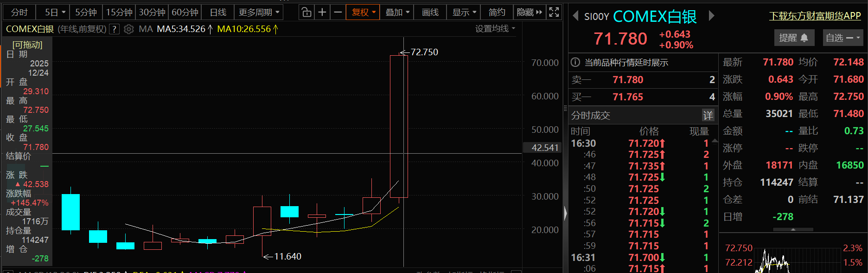Click 11.640 low price label on chart
This screenshot has width=868, height=273.
287,256
